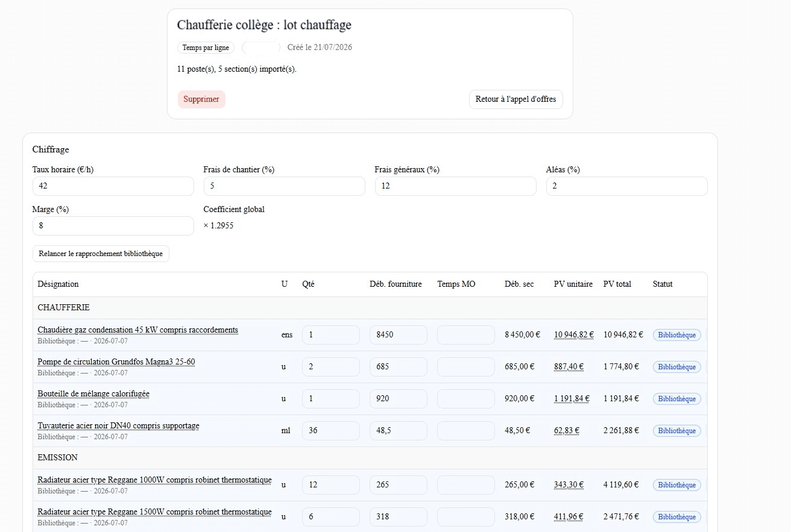This screenshot has width=791, height=532.
Task: Click PV unitaire 1 191,84 € value
Action: [572, 399]
